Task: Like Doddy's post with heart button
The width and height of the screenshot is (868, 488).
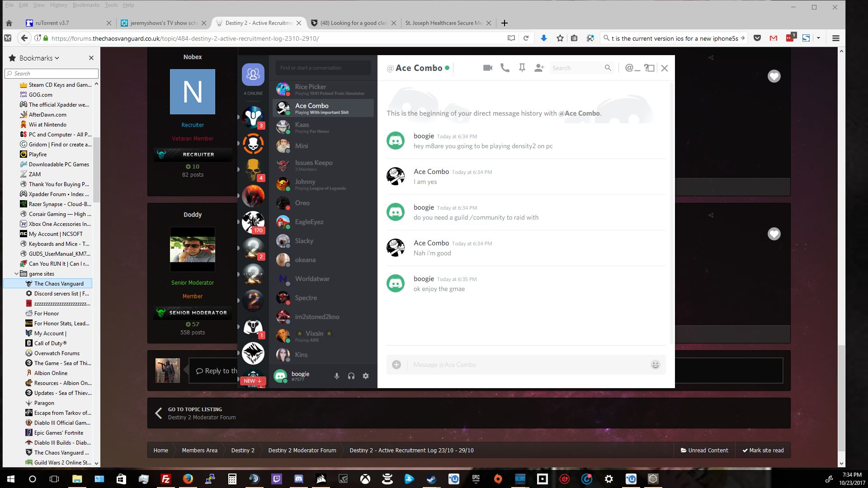Action: (774, 234)
